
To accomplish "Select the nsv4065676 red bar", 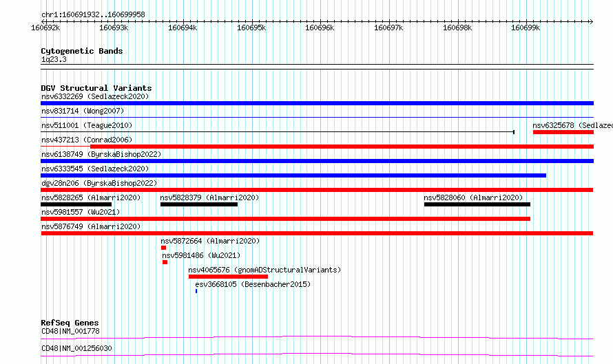I will 228,277.
